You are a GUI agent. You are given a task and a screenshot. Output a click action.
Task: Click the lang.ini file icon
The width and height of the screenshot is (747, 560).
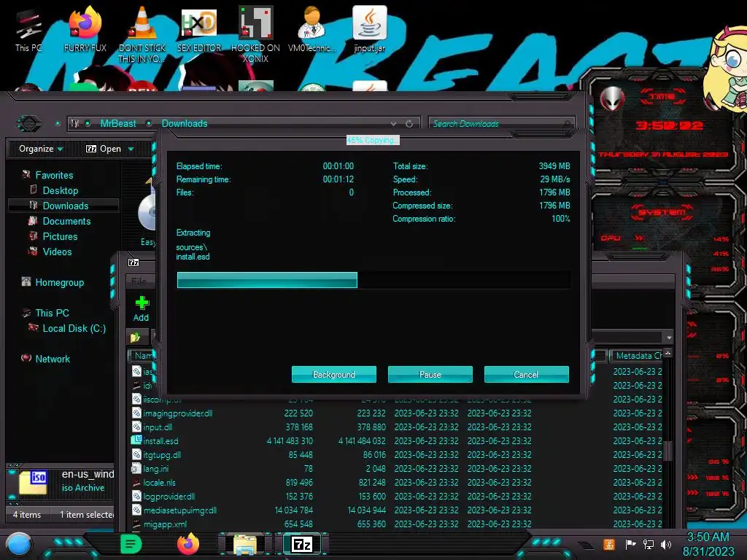click(136, 468)
